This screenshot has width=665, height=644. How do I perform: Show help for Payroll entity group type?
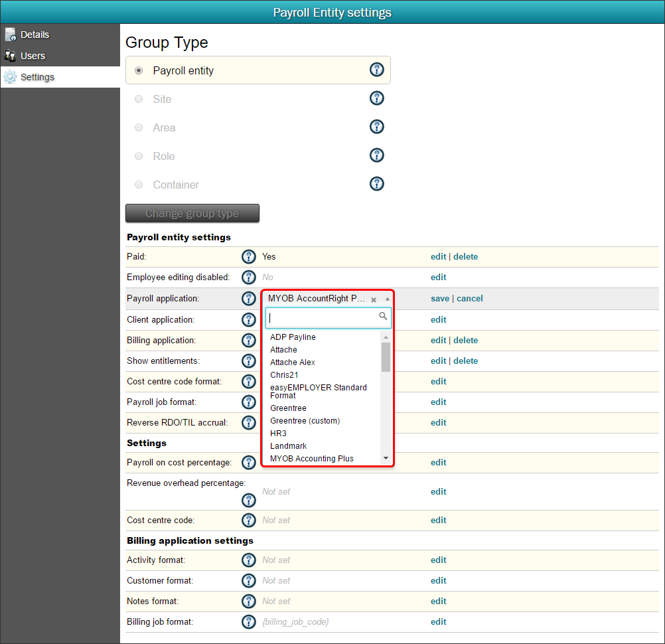pos(376,70)
